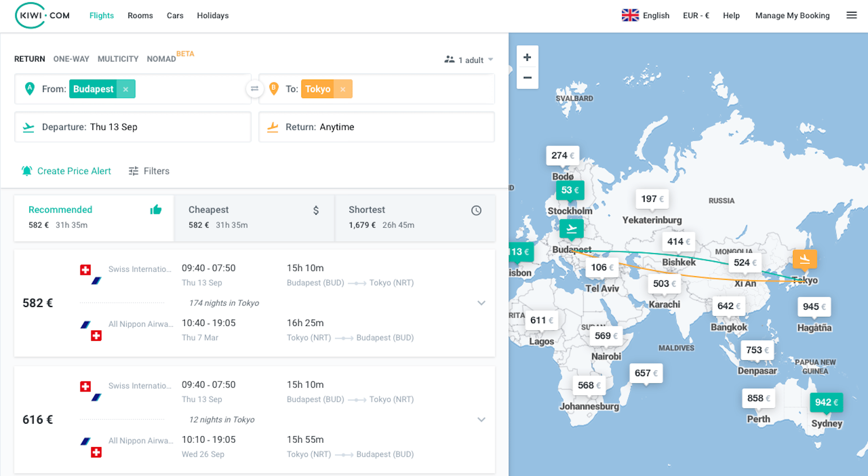868x476 pixels.
Task: Zoom in on the map
Action: pos(527,57)
